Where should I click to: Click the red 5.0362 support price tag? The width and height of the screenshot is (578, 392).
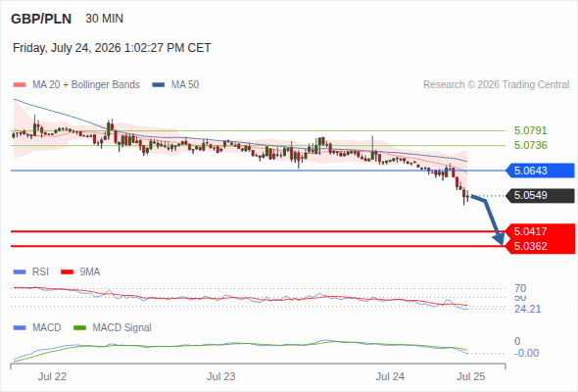point(540,246)
